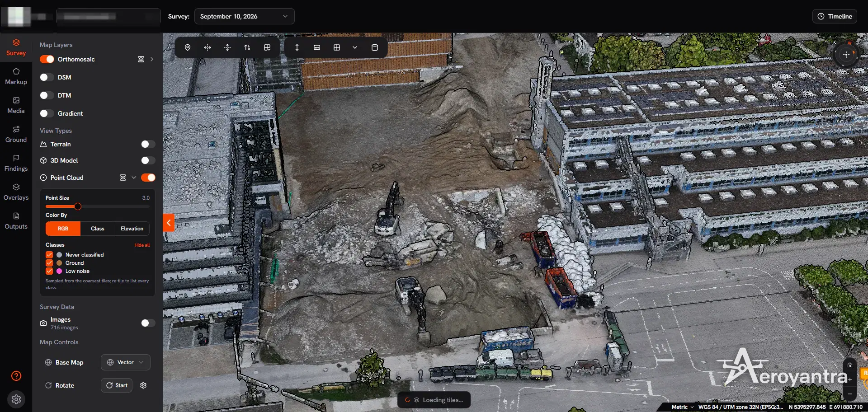The image size is (868, 412).
Task: Select the vertical split tool in the toolbar
Action: [x=227, y=47]
